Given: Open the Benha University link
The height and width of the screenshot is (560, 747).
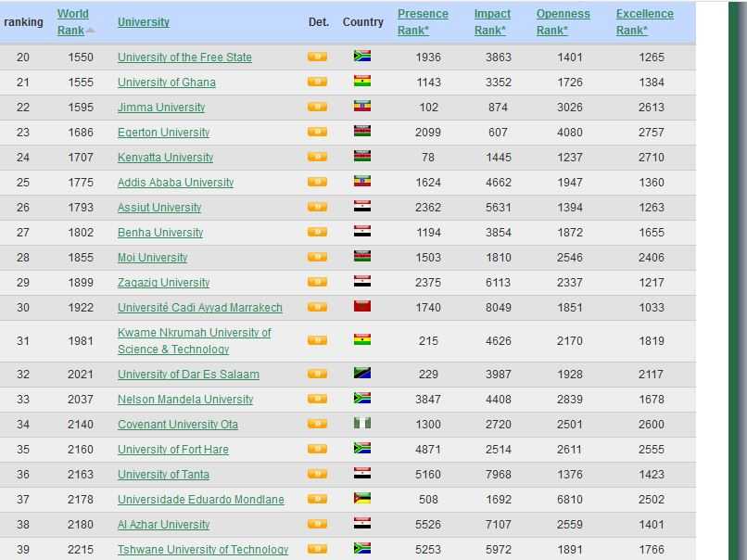Looking at the screenshot, I should (160, 233).
